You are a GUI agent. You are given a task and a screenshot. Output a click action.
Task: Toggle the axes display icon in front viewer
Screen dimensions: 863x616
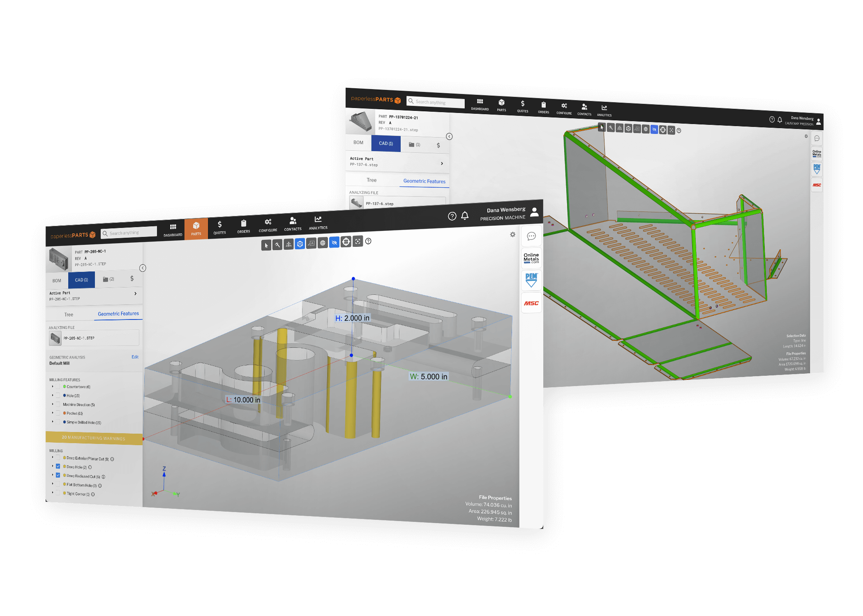tap(289, 245)
